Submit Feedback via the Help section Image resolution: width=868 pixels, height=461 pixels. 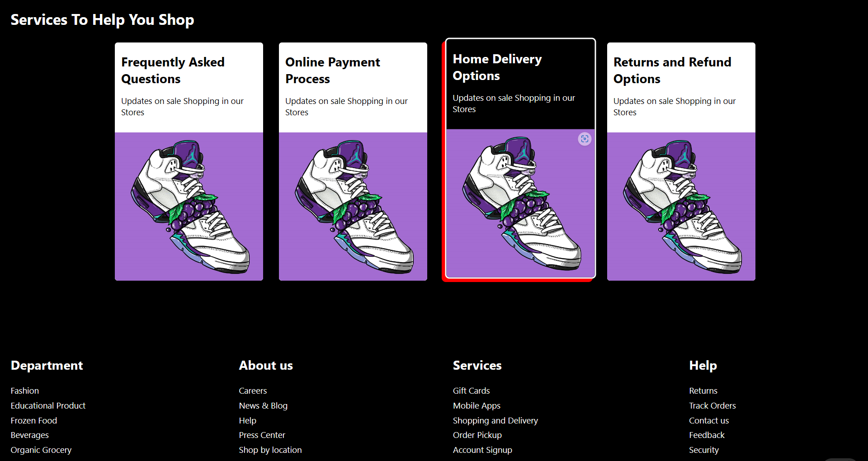point(707,435)
